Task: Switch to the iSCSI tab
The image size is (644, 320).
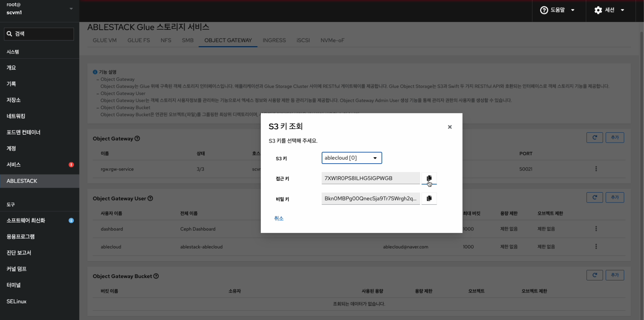Action: pyautogui.click(x=303, y=40)
